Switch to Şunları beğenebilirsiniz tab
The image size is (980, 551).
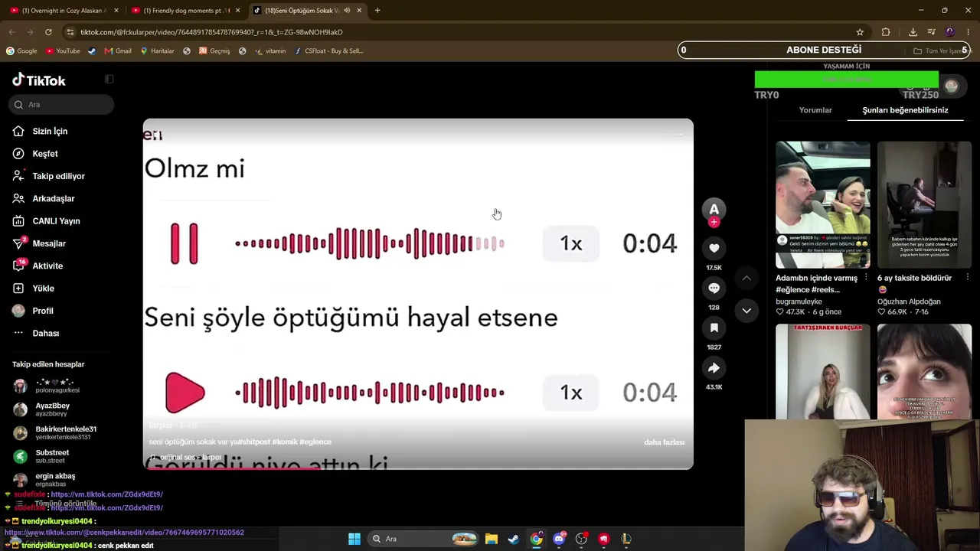[905, 110]
